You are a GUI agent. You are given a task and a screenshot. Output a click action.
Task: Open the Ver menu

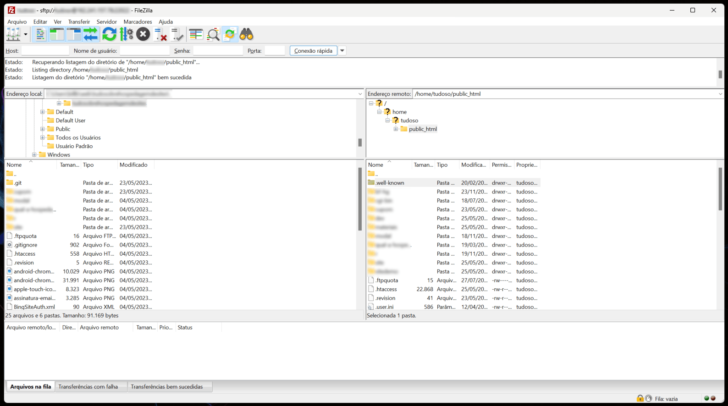(58, 21)
